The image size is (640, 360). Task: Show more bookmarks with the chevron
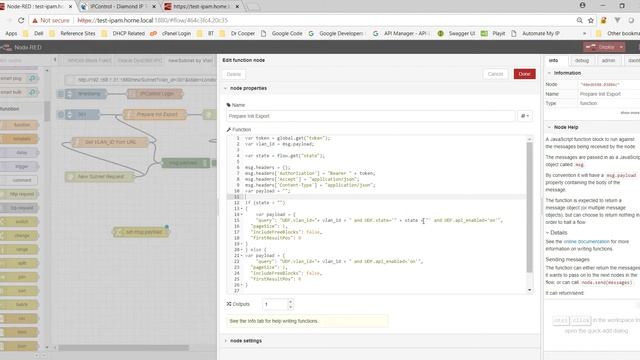click(584, 33)
